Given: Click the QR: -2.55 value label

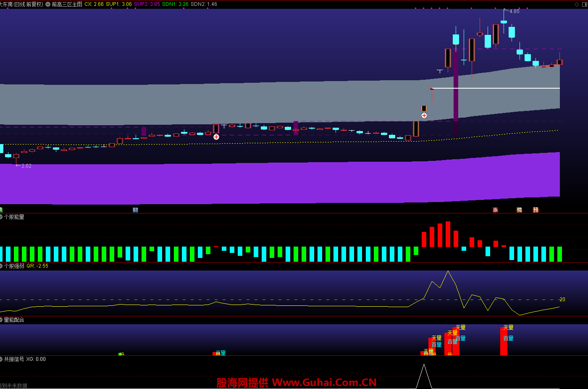Looking at the screenshot, I should point(37,266).
